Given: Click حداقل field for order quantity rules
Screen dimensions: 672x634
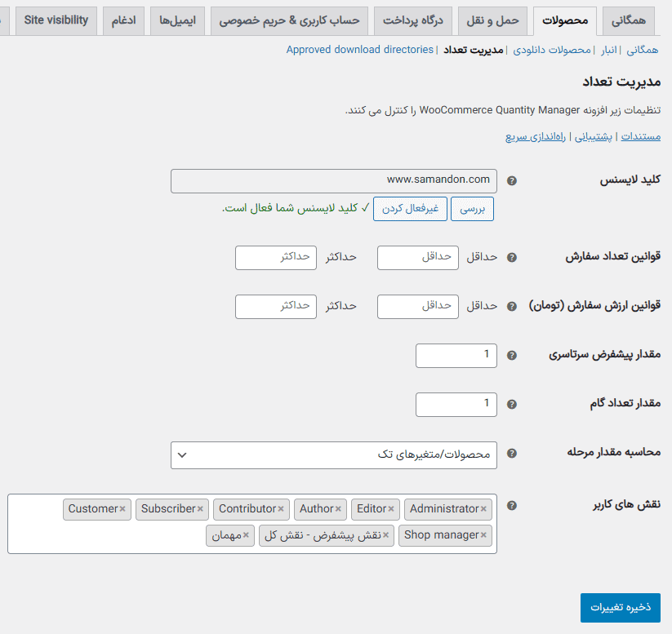Looking at the screenshot, I should click(418, 258).
